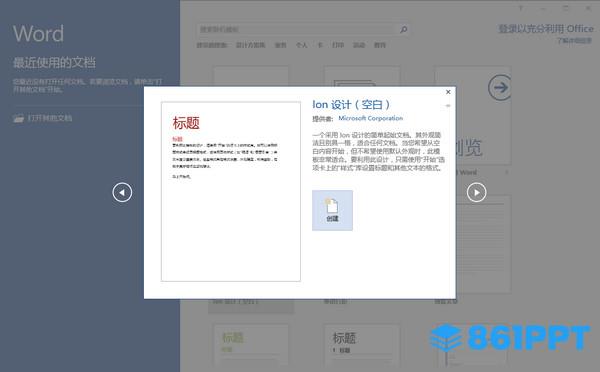Click the 登录以充分利用 Office sign-in link
The height and width of the screenshot is (372, 600).
click(546, 29)
